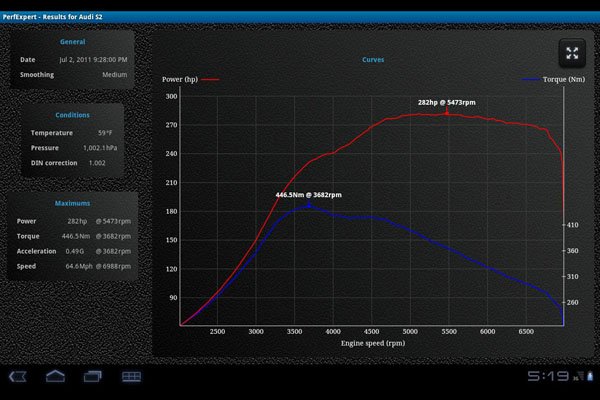This screenshot has width=600, height=400.
Task: Select the 'Conditions' panel heading
Action: [72, 115]
